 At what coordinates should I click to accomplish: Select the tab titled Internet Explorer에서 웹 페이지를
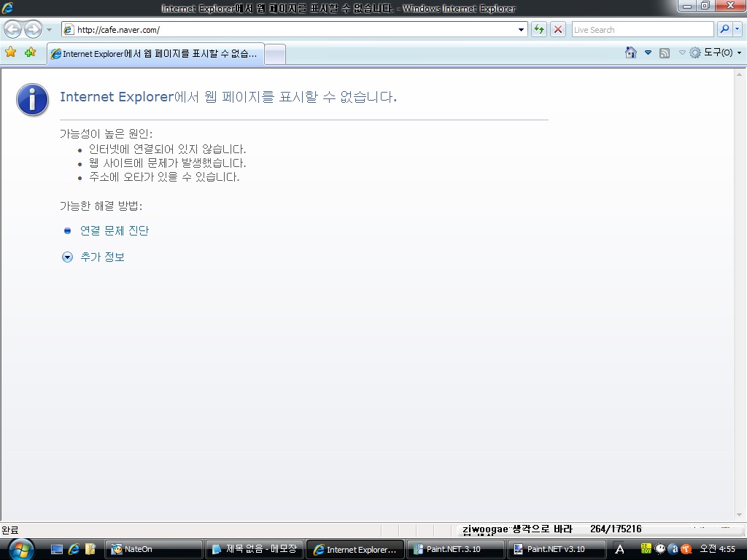[x=155, y=54]
